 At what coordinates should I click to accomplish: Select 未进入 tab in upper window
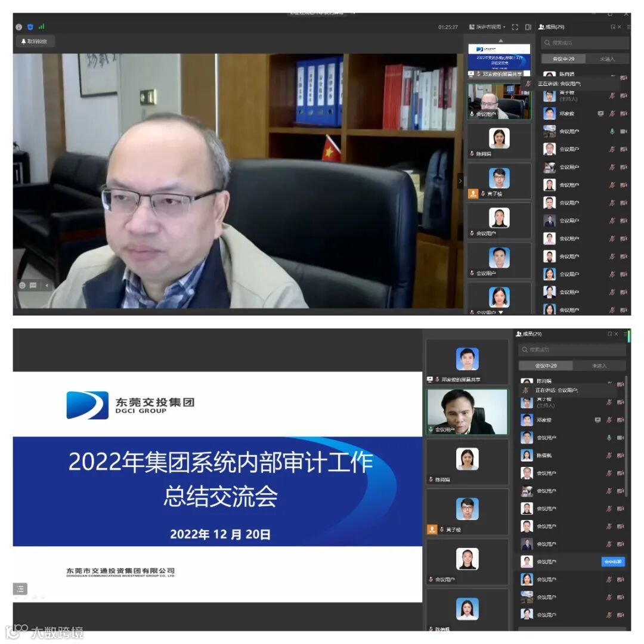[x=607, y=59]
